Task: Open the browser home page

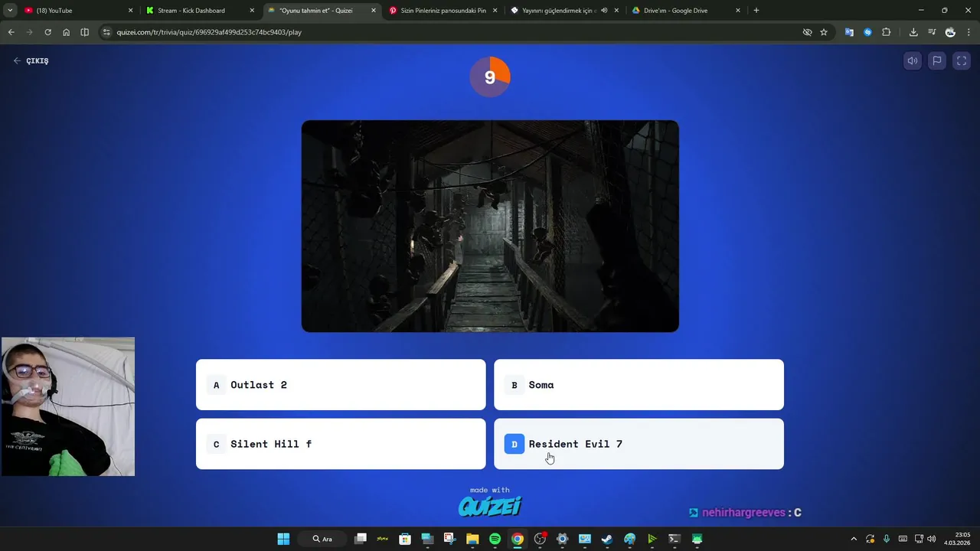Action: point(66,32)
